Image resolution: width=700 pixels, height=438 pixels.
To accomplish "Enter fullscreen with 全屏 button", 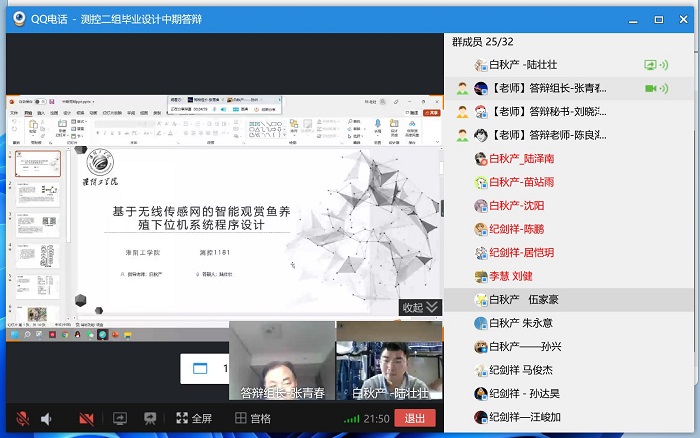I will [x=194, y=419].
